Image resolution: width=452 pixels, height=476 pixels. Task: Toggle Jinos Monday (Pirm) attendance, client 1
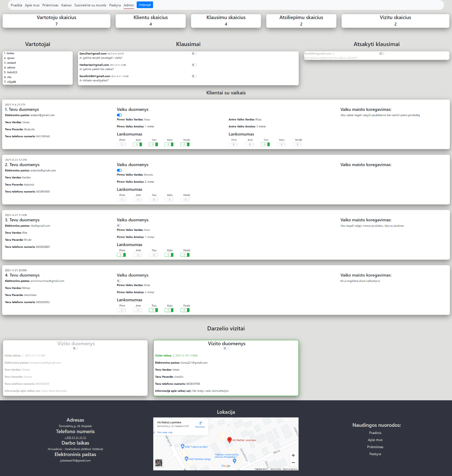pyautogui.click(x=121, y=144)
